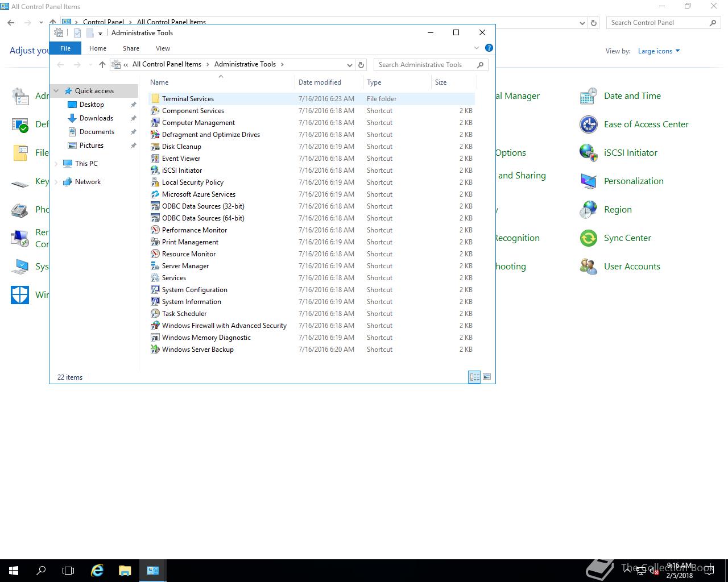Click the Search Administrative Tools field

coord(431,65)
